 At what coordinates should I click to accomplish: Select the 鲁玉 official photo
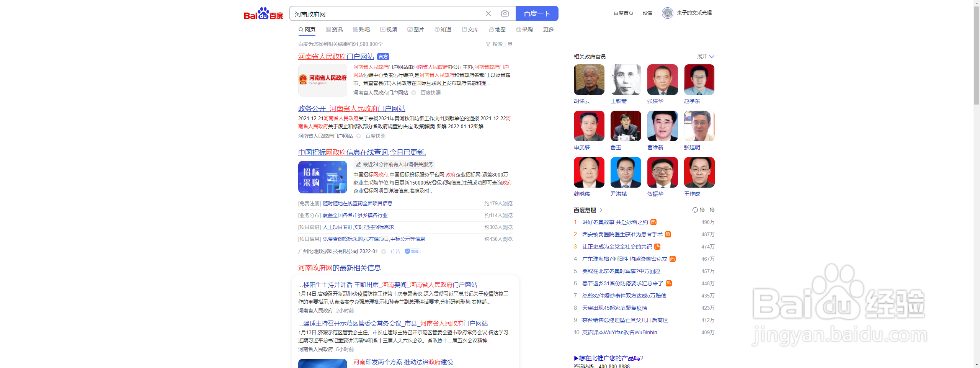[x=626, y=126]
